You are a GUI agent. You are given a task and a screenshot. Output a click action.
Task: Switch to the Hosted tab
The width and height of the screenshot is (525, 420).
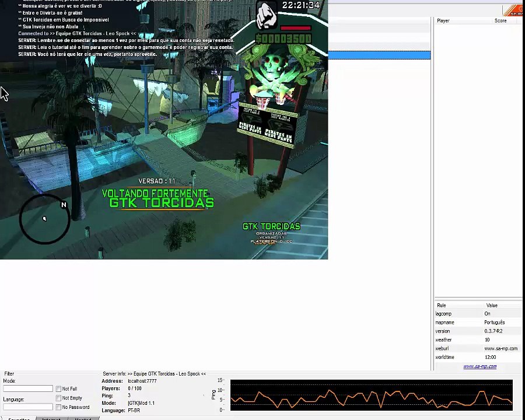click(83, 418)
